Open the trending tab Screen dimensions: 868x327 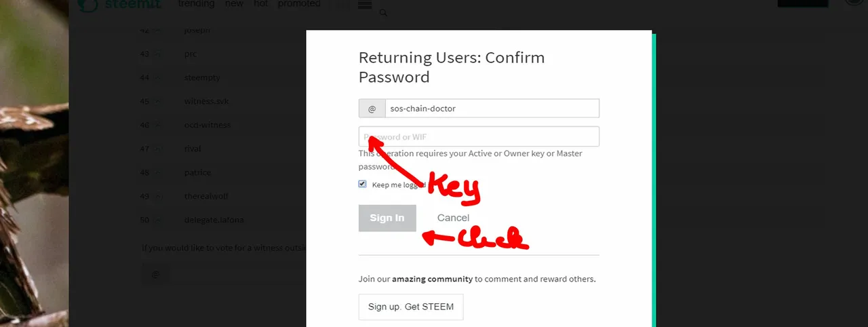[196, 4]
